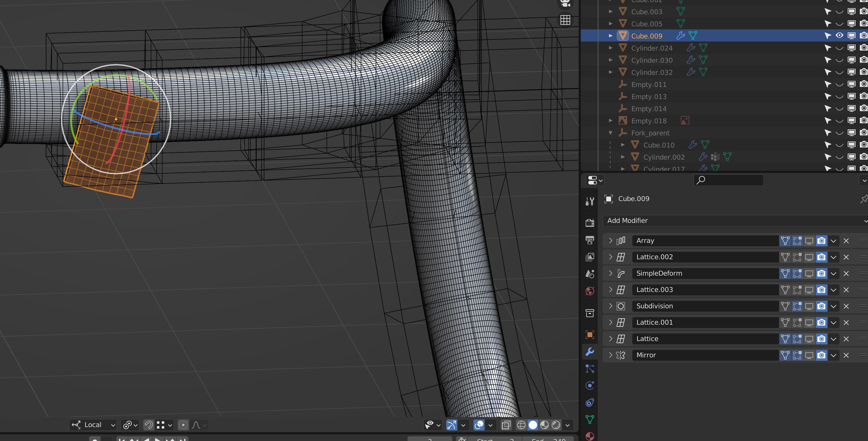
Task: Open the Object Constraint Properties icon
Action: pyautogui.click(x=590, y=402)
